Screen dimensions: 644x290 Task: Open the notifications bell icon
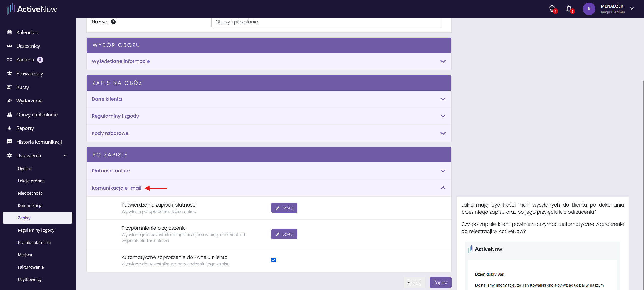[x=569, y=9]
